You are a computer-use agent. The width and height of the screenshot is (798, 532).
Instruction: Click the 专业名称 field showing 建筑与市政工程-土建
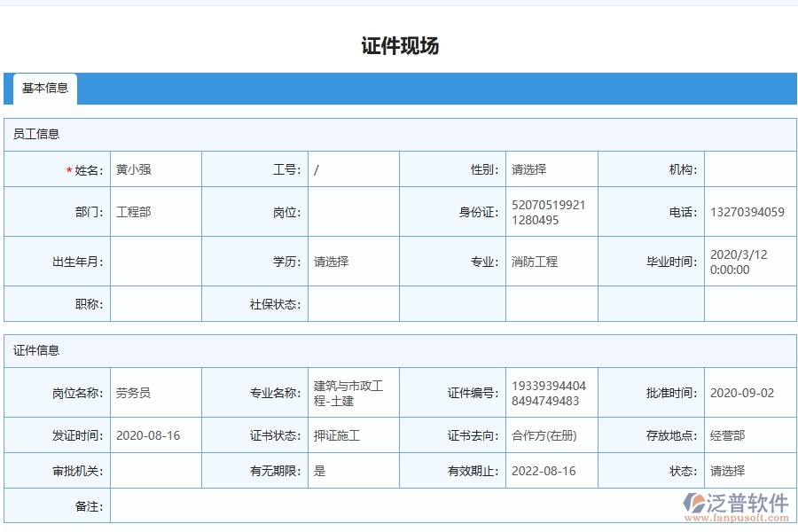click(x=350, y=392)
